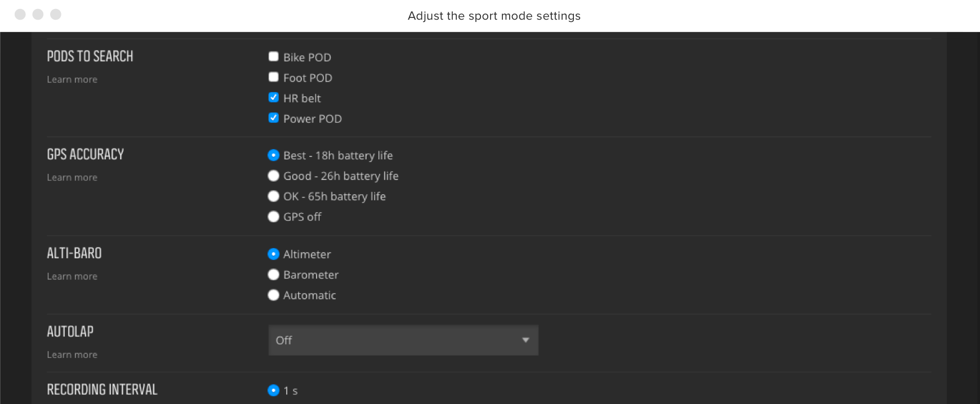This screenshot has height=404, width=980.
Task: Click the window title 'Adjust the sport mode settings'
Action: (494, 16)
